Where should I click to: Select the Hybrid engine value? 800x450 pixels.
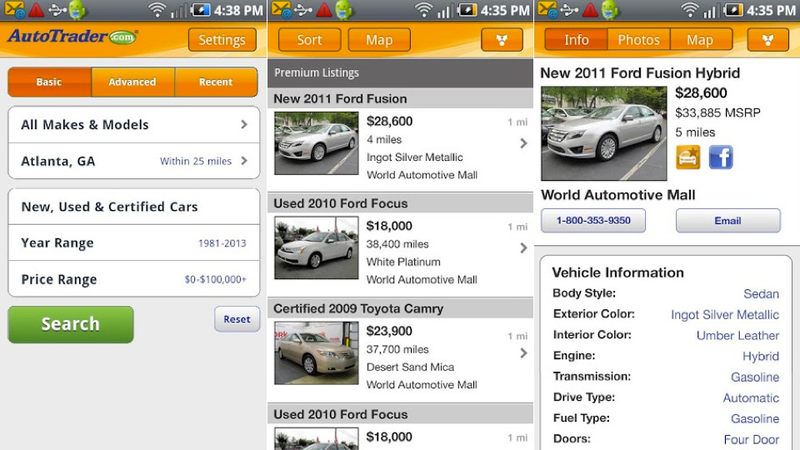point(761,356)
